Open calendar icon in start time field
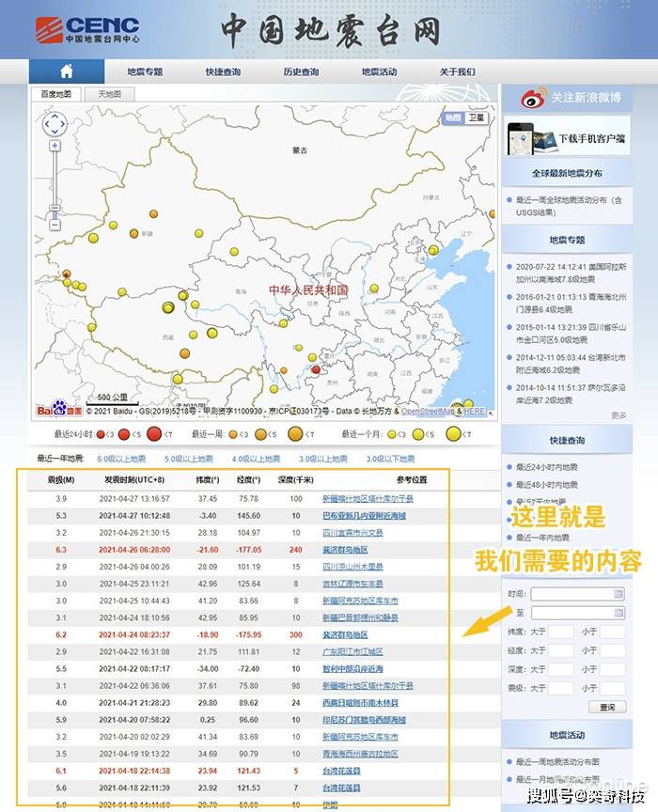Viewport: 658px width, 812px height. click(619, 593)
